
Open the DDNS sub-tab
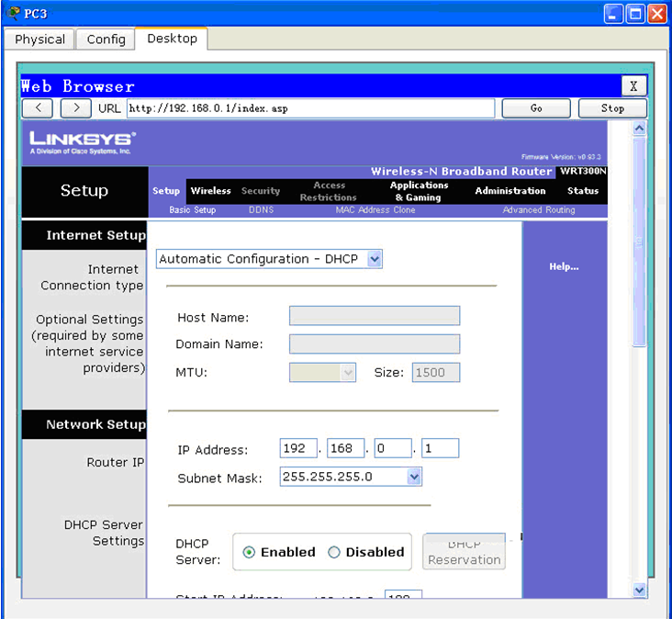261,210
